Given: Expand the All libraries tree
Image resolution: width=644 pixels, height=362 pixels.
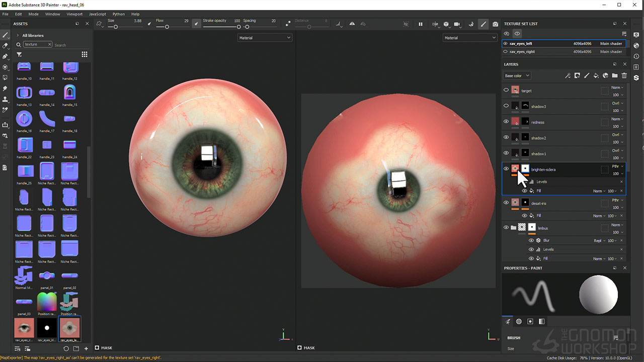Looking at the screenshot, I should point(18,35).
